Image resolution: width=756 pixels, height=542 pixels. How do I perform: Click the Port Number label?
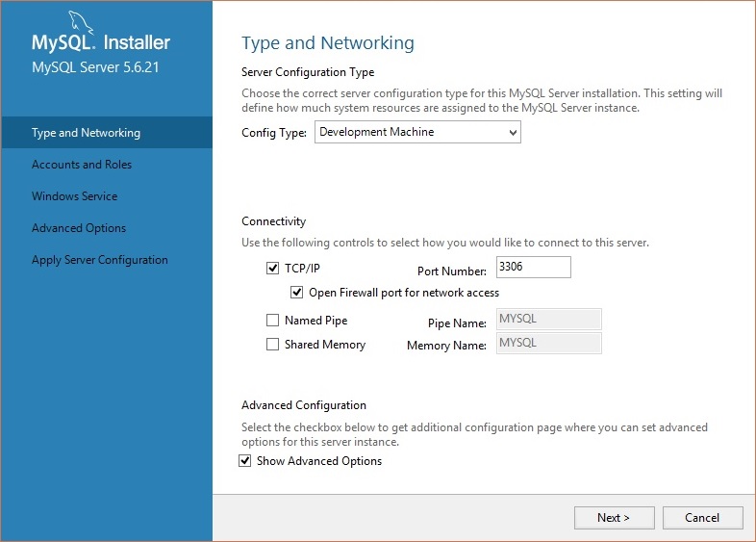[x=452, y=271]
